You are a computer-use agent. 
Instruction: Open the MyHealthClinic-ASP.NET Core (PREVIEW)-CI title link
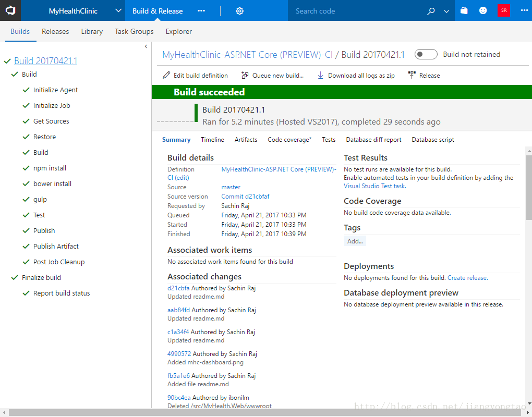point(247,54)
